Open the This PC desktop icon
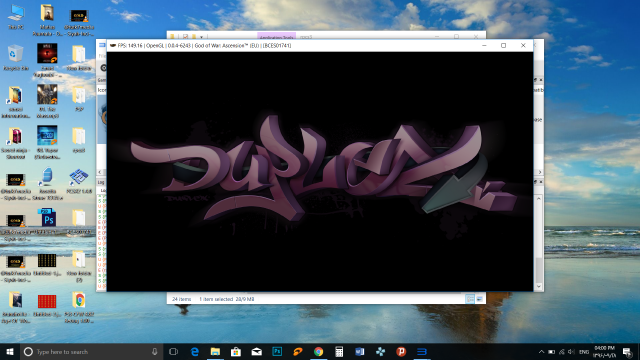 click(16, 17)
